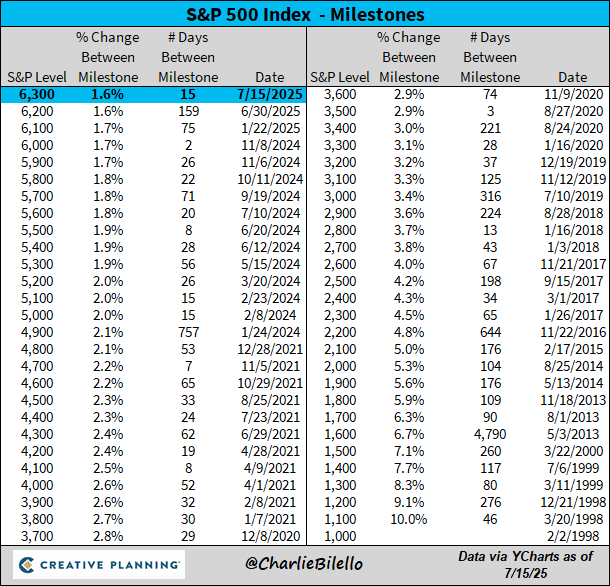Click the date 9/19/2024
The image size is (610, 586).
[270, 196]
